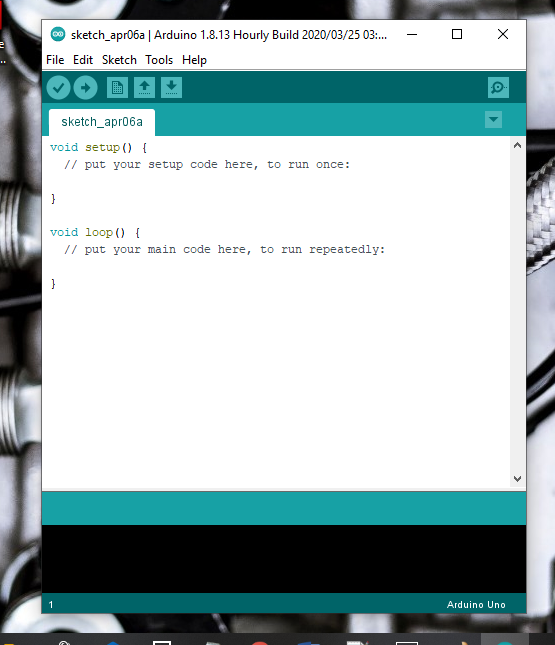This screenshot has height=645, width=555.
Task: Open a sketch with the up-arrow icon
Action: click(x=144, y=88)
